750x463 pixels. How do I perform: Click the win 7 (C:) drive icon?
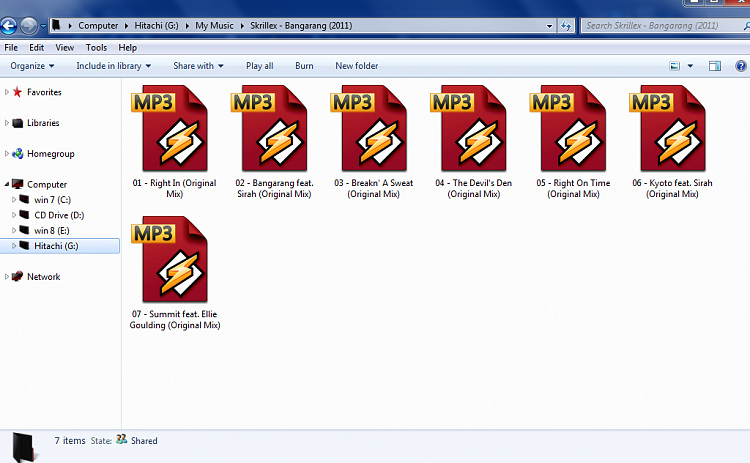[24, 199]
